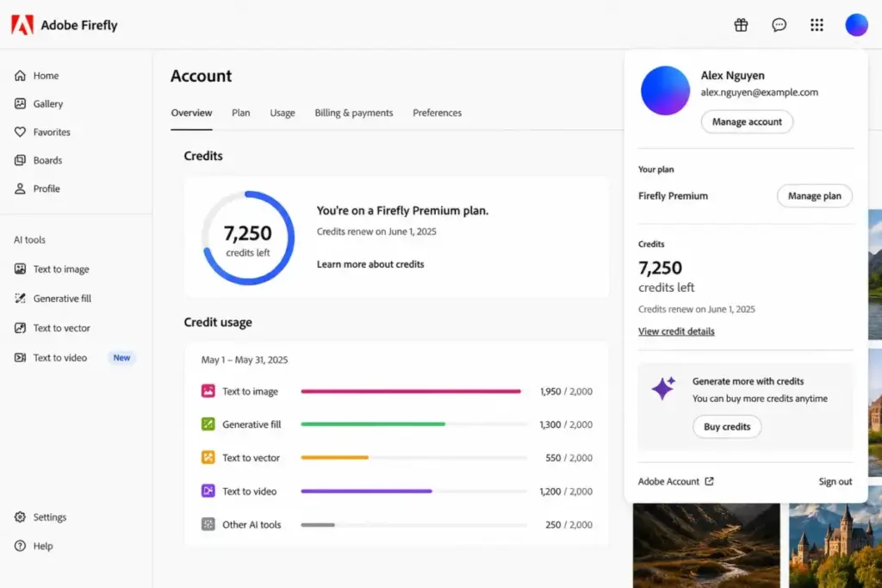This screenshot has width=882, height=588.
Task: Click the Profile person icon
Action: (21, 189)
